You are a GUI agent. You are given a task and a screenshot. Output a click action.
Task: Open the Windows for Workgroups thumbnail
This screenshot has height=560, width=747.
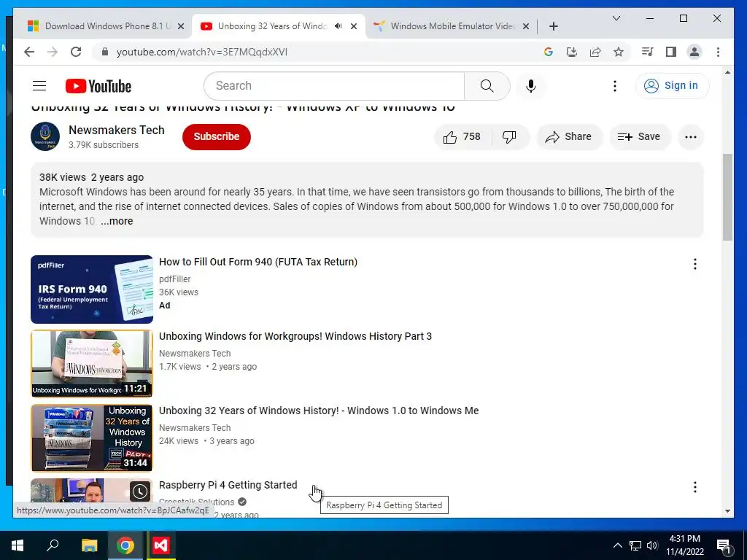click(91, 364)
